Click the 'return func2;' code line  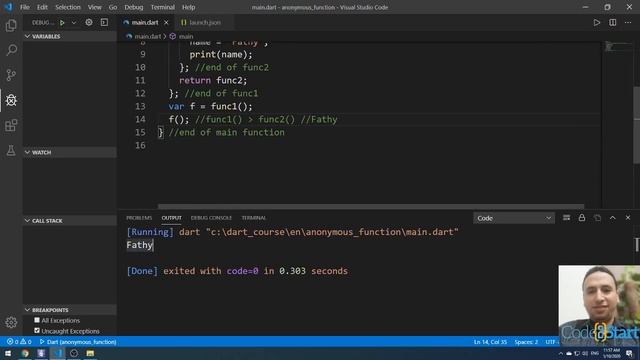coord(213,80)
